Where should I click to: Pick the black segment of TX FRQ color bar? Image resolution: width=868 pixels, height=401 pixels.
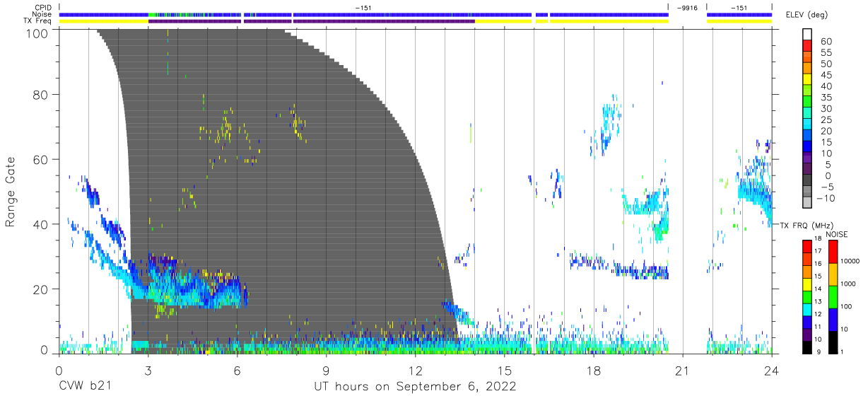point(807,347)
